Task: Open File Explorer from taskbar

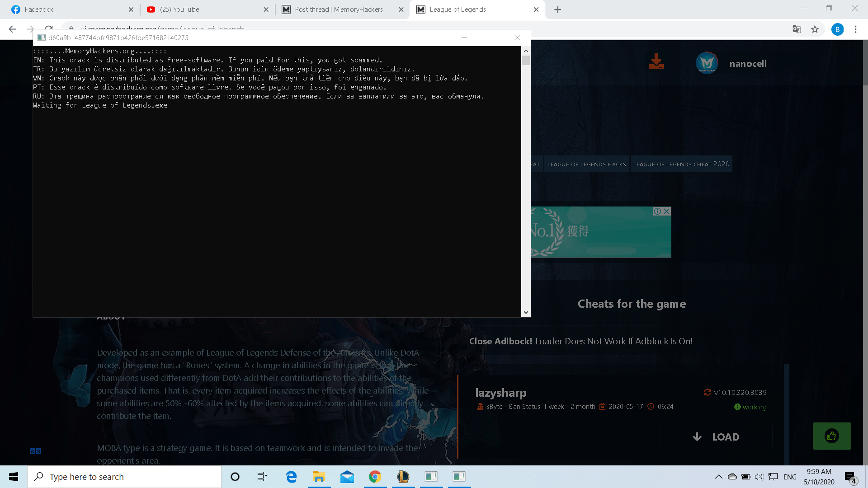Action: point(319,477)
